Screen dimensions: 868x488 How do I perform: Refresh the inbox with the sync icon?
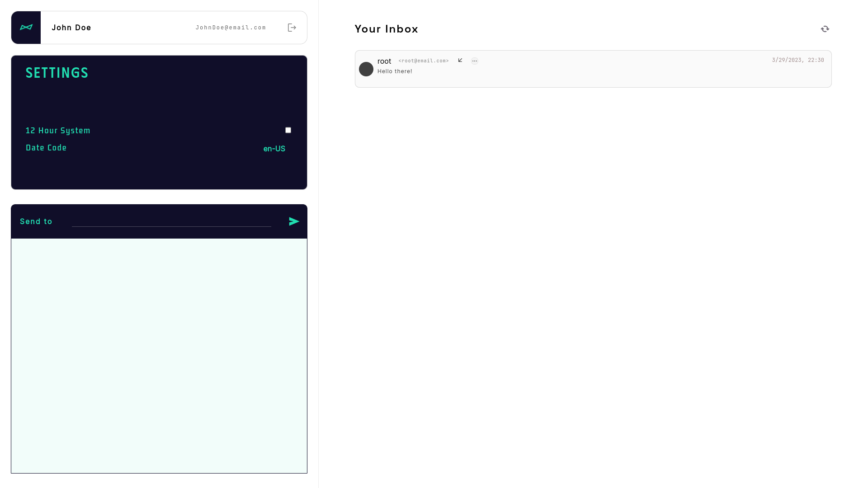pos(825,28)
